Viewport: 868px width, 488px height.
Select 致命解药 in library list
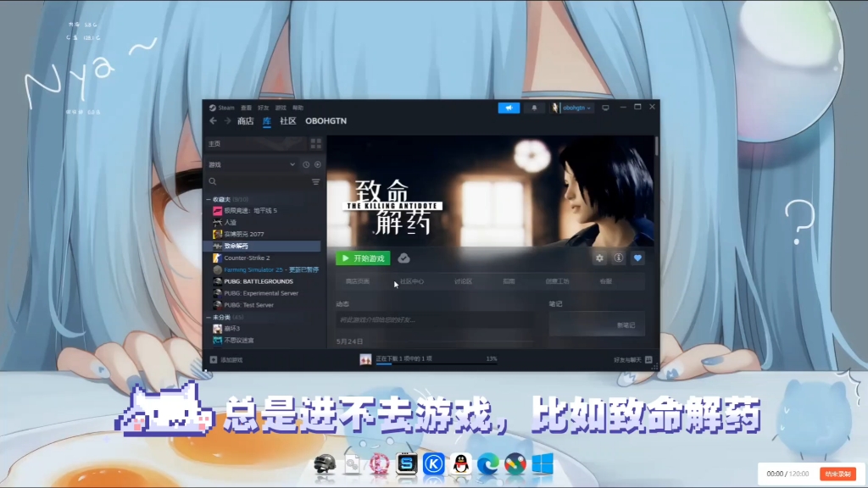pos(263,247)
